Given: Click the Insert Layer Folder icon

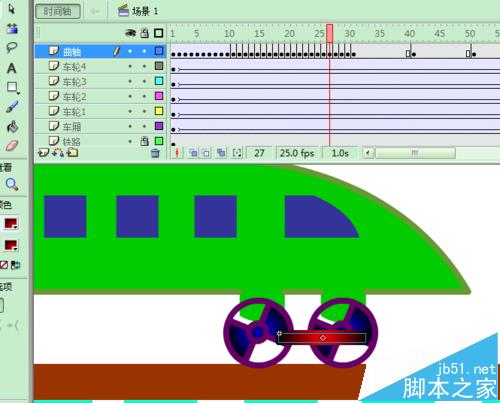Looking at the screenshot, I should [72, 153].
